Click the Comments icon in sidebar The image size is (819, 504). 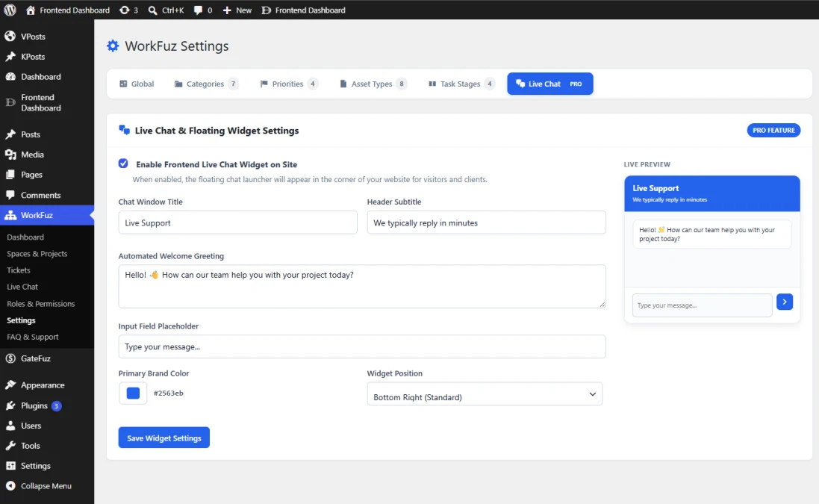coord(10,195)
